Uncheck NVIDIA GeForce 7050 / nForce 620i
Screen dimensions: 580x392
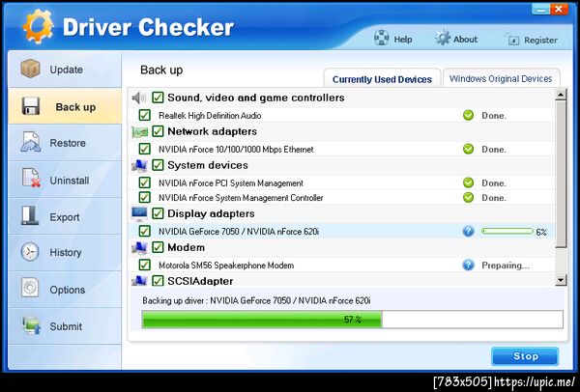coord(144,232)
